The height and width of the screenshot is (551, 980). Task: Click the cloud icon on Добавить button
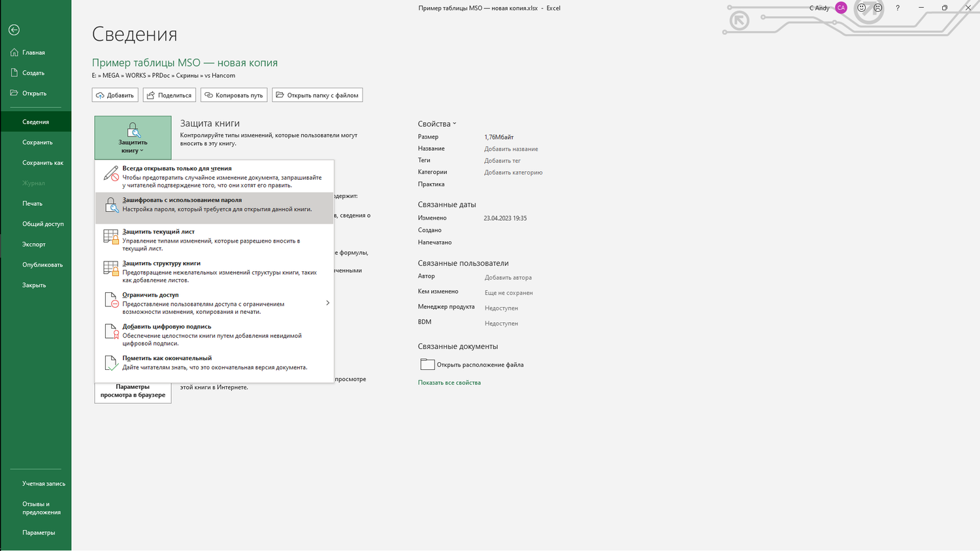[100, 95]
